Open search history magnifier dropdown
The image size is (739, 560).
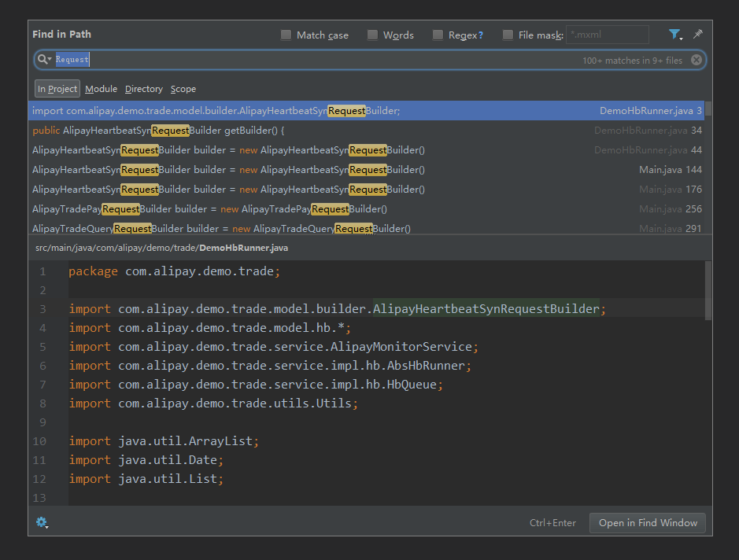[x=44, y=59]
